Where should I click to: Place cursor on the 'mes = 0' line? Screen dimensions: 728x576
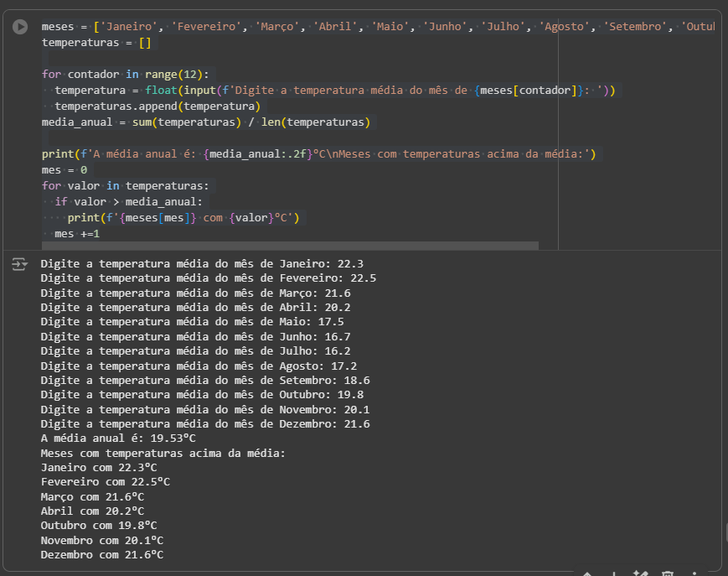click(65, 170)
